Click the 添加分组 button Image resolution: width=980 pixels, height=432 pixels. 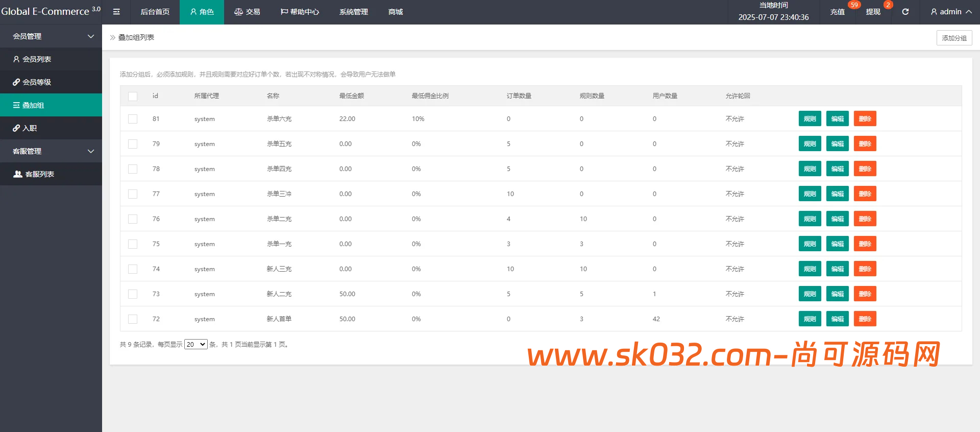(954, 38)
